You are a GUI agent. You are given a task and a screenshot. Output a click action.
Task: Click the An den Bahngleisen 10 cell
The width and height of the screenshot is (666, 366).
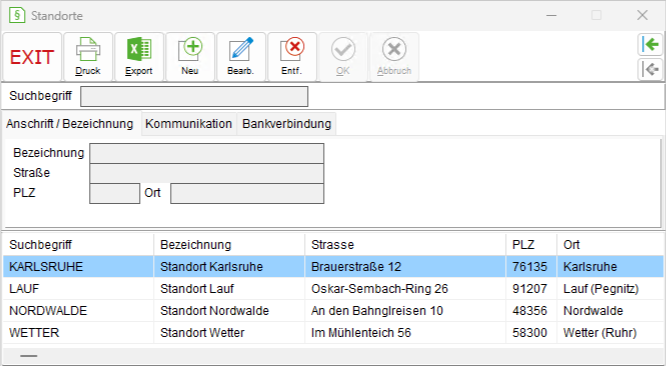point(405,311)
